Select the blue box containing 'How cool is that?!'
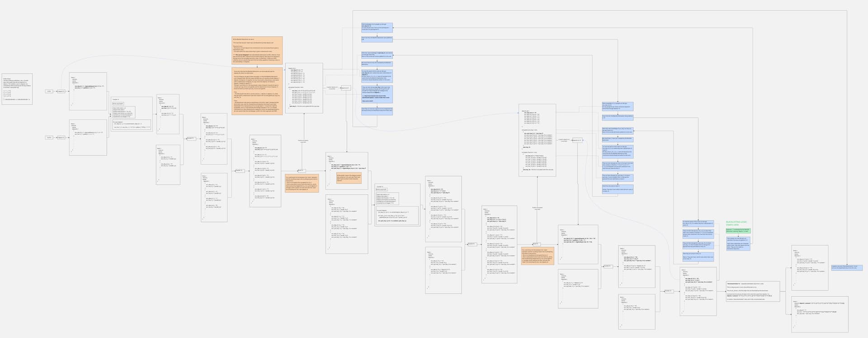Image resolution: width=868 pixels, height=338 pixels. point(377,94)
